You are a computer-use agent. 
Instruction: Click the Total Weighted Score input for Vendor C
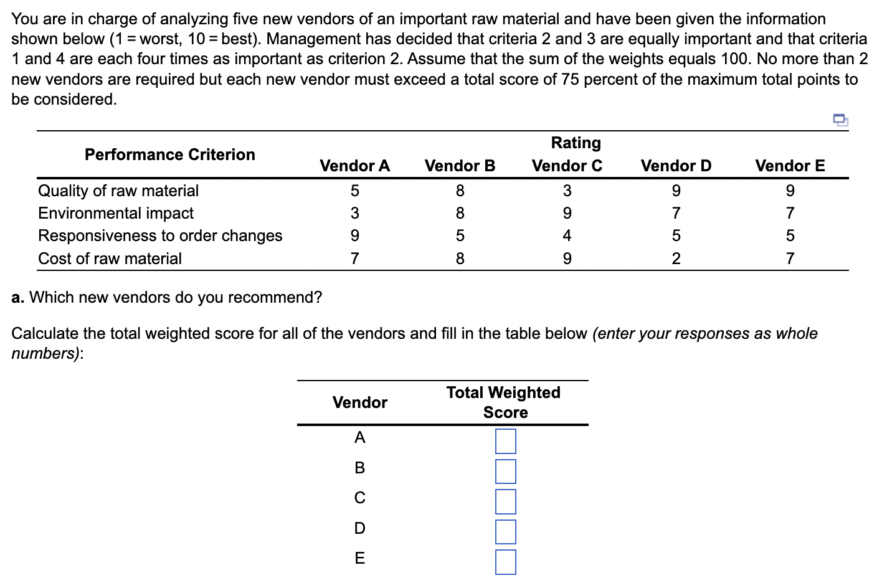pos(505,501)
